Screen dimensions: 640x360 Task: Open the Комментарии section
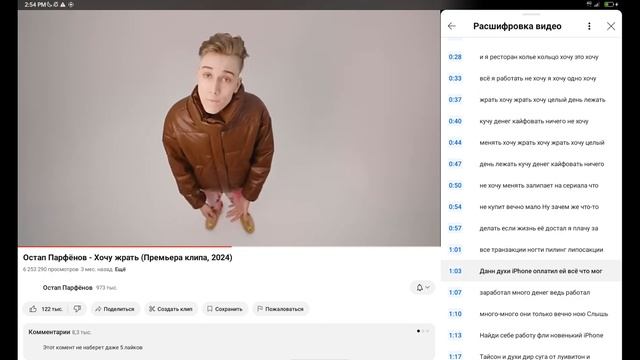[x=229, y=341]
